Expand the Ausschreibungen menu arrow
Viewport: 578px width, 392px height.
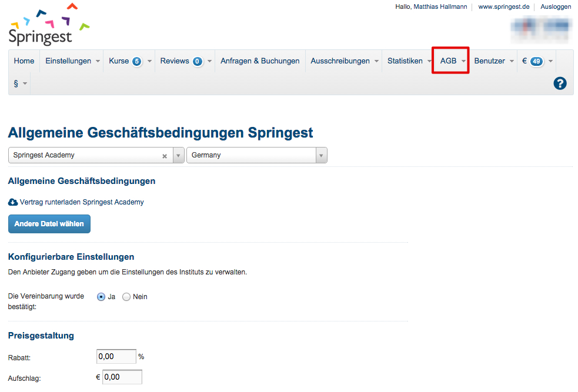pyautogui.click(x=376, y=61)
